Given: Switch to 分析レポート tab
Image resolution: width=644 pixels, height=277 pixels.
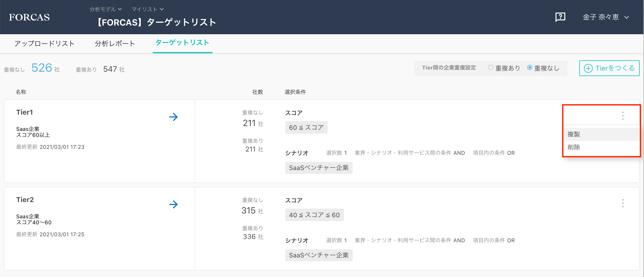Looking at the screenshot, I should coord(115,43).
